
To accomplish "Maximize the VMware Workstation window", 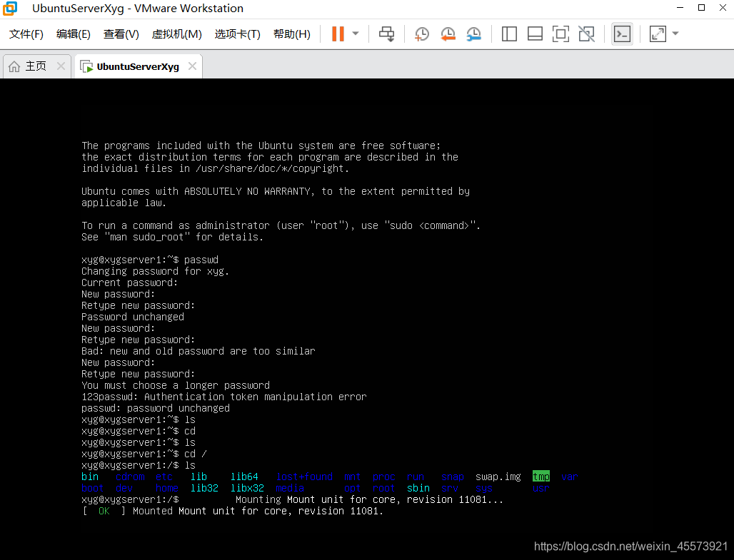I will (x=701, y=7).
